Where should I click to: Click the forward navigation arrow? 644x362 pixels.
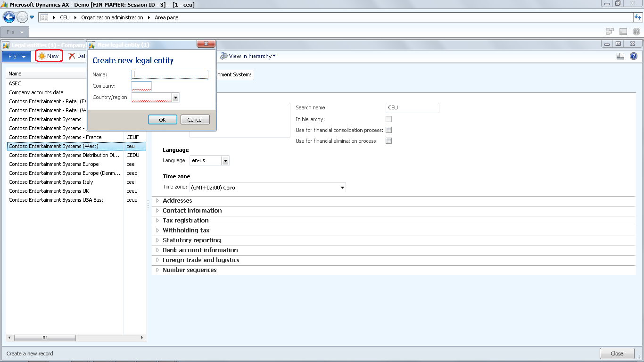22,18
